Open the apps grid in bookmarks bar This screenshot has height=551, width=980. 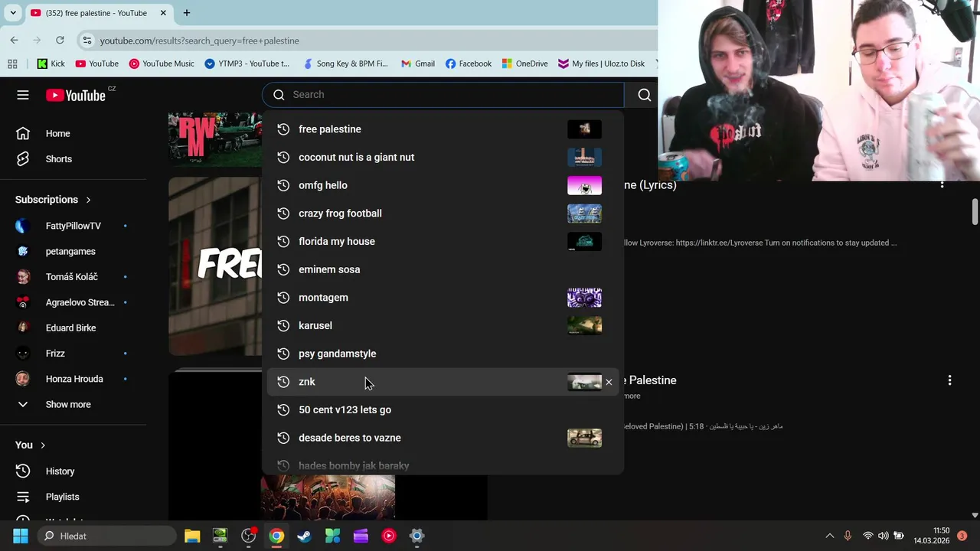(x=13, y=64)
